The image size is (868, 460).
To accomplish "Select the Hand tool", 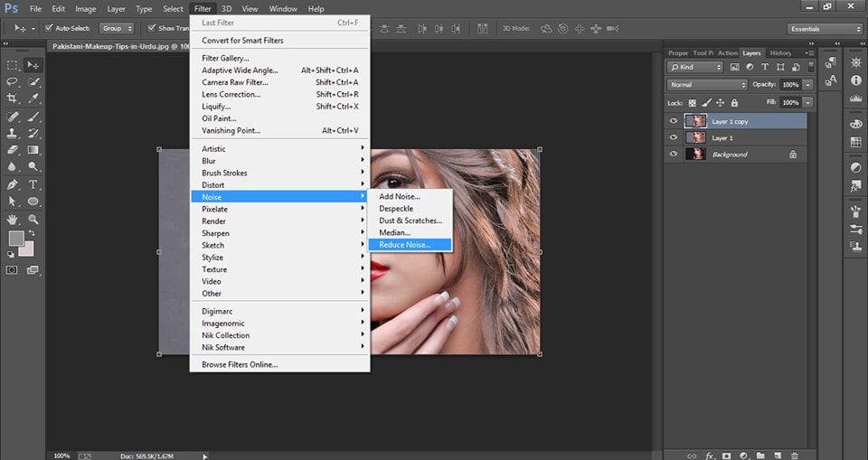I will click(x=13, y=219).
